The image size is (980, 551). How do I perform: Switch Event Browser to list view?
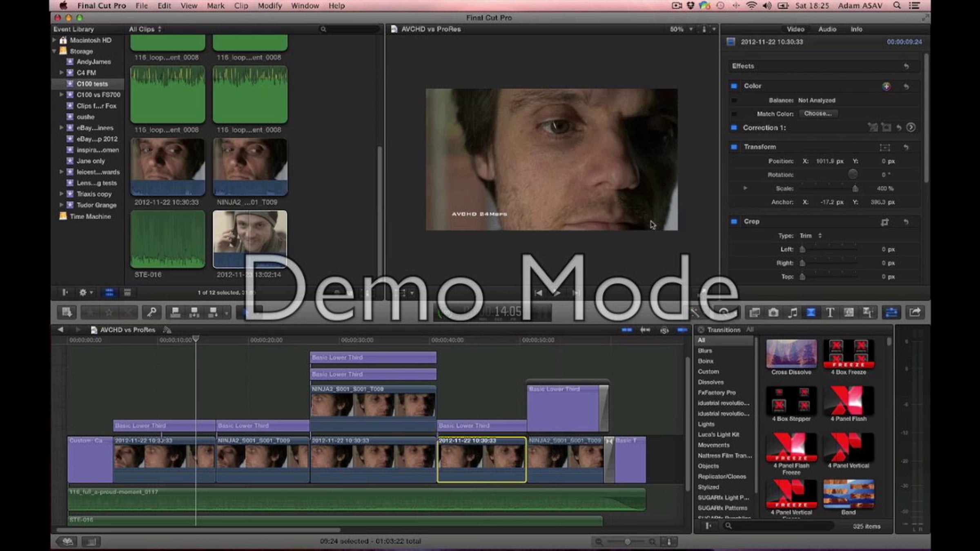[127, 293]
